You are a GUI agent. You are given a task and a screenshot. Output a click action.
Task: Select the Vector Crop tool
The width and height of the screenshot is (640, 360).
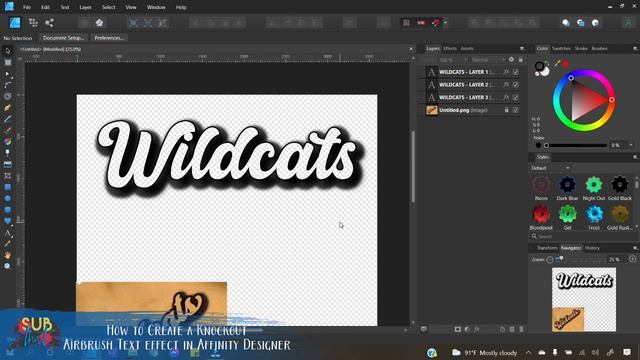(8, 176)
